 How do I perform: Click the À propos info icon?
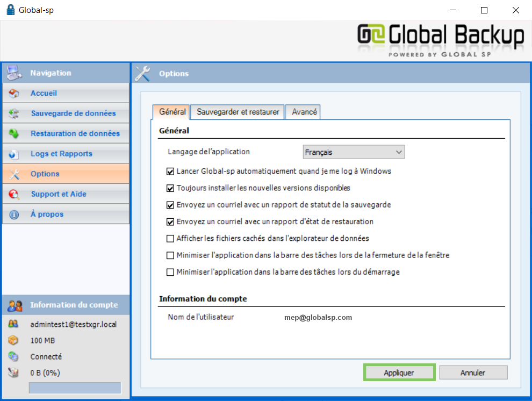pos(14,215)
